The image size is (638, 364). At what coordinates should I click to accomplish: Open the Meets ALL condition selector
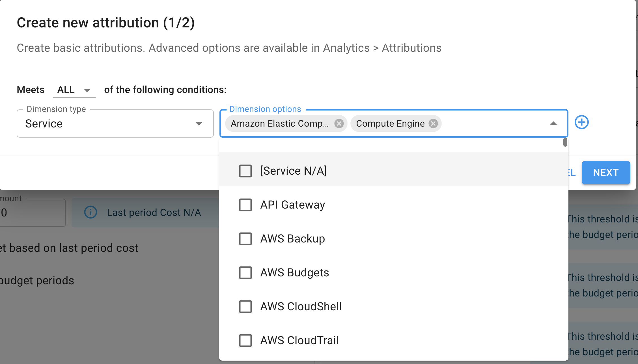point(74,90)
